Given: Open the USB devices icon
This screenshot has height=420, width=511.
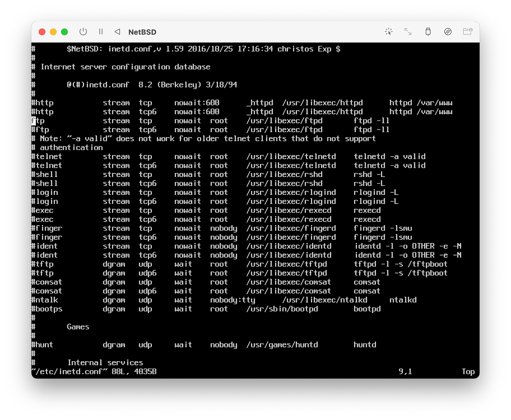Looking at the screenshot, I should (x=428, y=32).
